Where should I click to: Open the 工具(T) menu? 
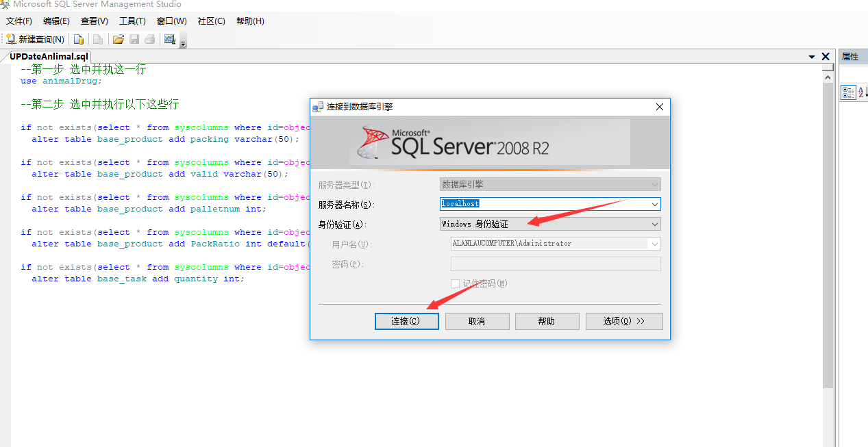coord(132,21)
